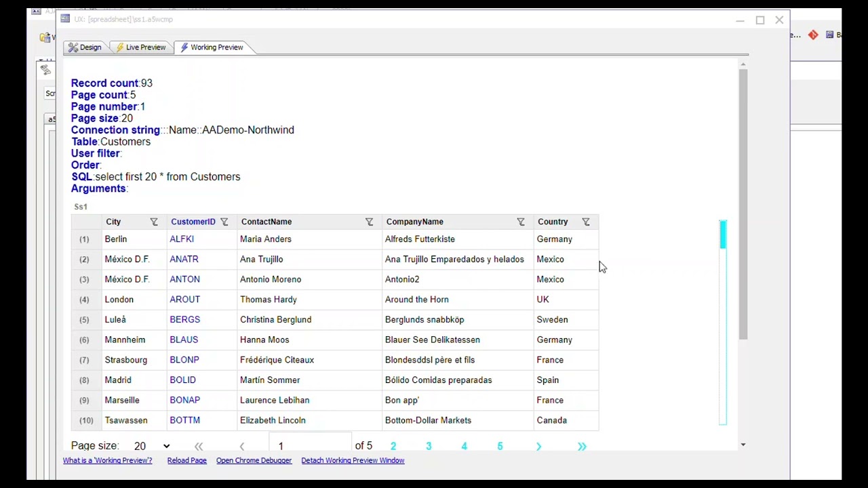868x488 pixels.
Task: Click Detach Working Preview Window link
Action: click(353, 460)
